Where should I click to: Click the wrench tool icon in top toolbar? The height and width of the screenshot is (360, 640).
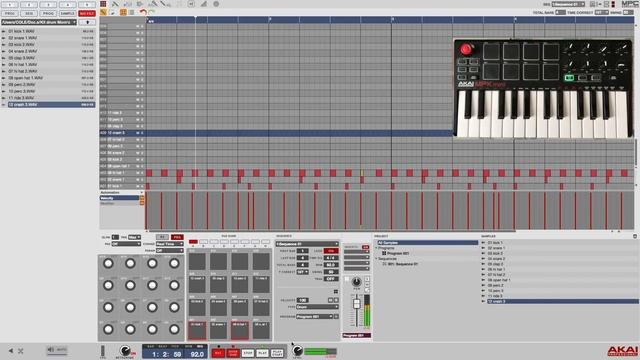point(115,4)
